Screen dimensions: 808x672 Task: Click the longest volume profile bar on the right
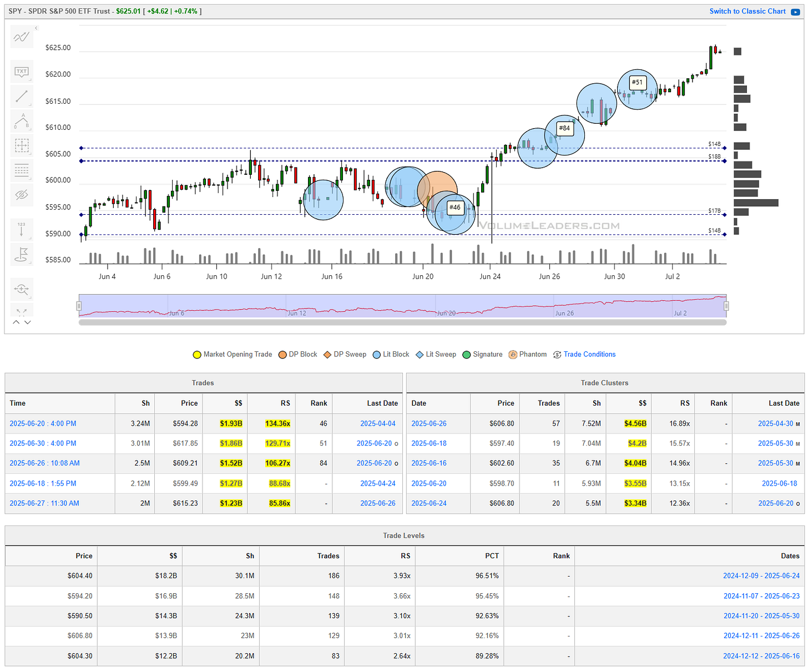[756, 203]
